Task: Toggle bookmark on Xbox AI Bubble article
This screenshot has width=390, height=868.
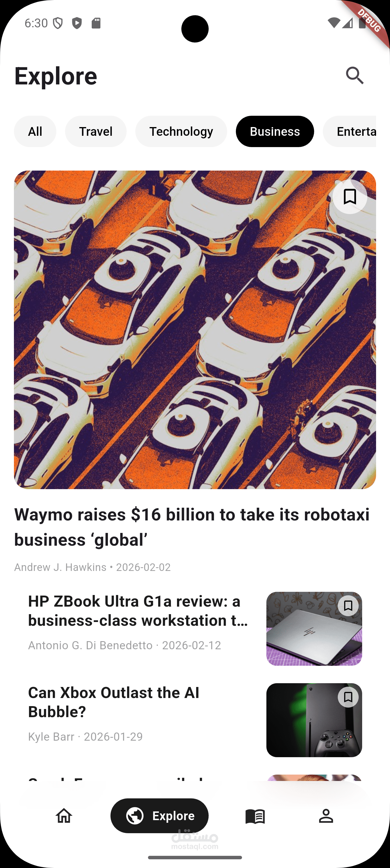Action: click(x=348, y=697)
